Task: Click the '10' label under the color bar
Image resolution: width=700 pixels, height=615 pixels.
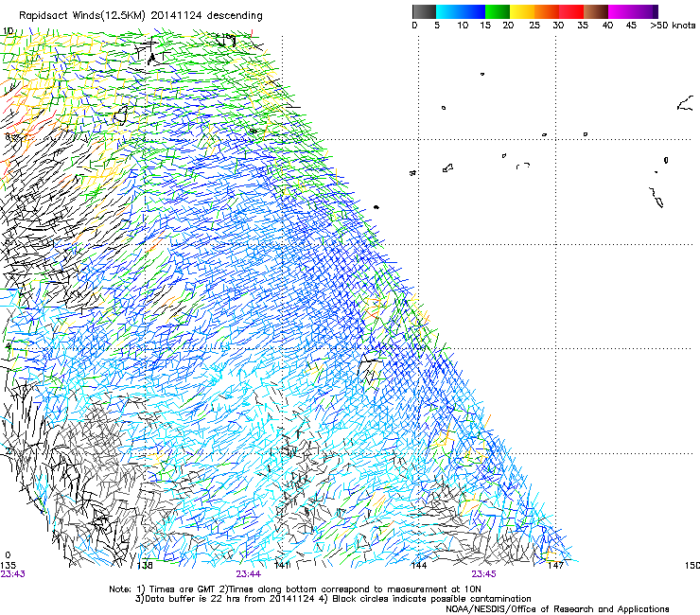Action: click(463, 26)
